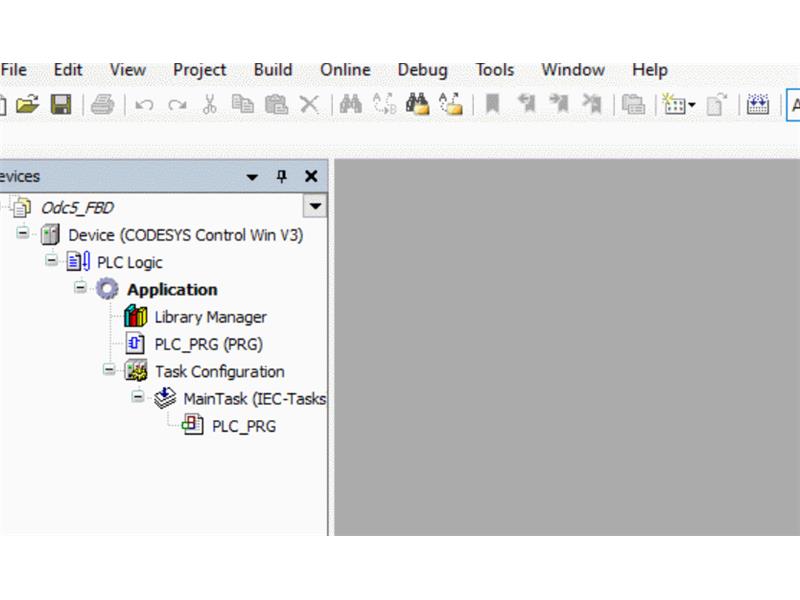Select the Application tree item

click(x=172, y=290)
